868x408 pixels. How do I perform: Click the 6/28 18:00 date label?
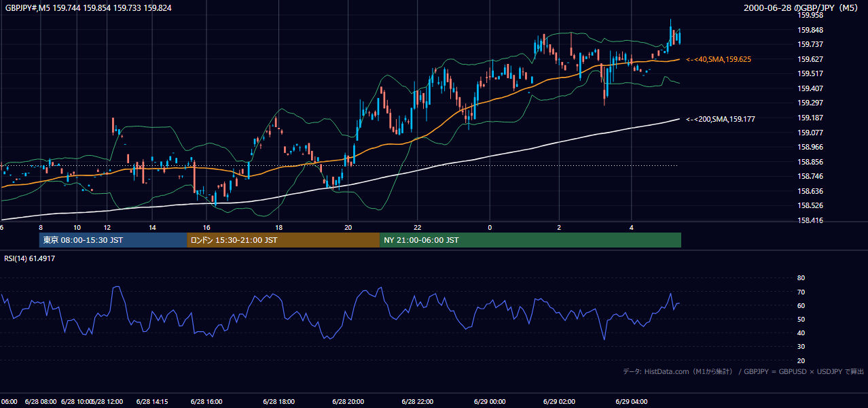pyautogui.click(x=278, y=402)
